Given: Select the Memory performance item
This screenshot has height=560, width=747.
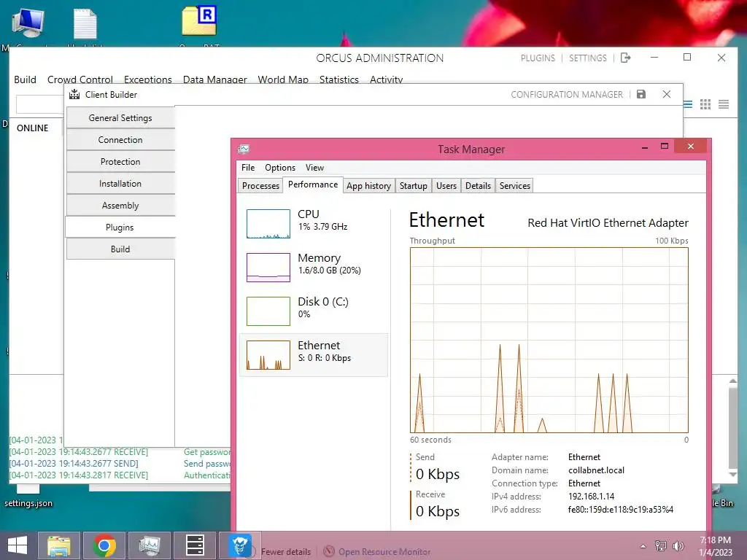Looking at the screenshot, I should tap(314, 268).
